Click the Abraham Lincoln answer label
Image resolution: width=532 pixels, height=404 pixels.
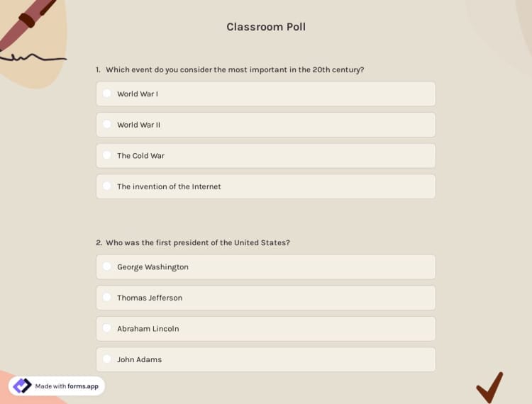pyautogui.click(x=148, y=328)
